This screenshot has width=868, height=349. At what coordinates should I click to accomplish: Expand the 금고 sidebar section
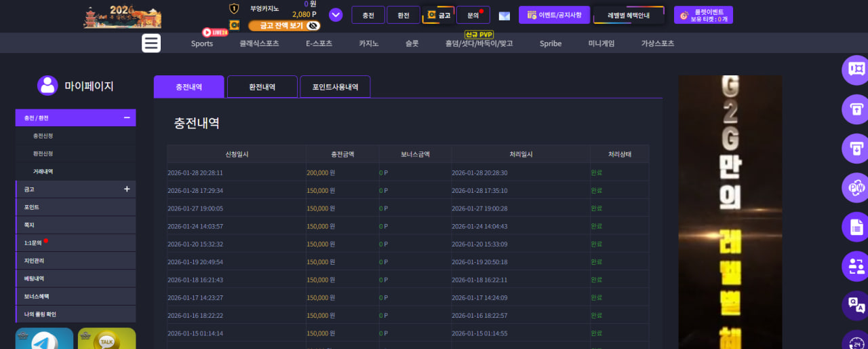[x=127, y=189]
